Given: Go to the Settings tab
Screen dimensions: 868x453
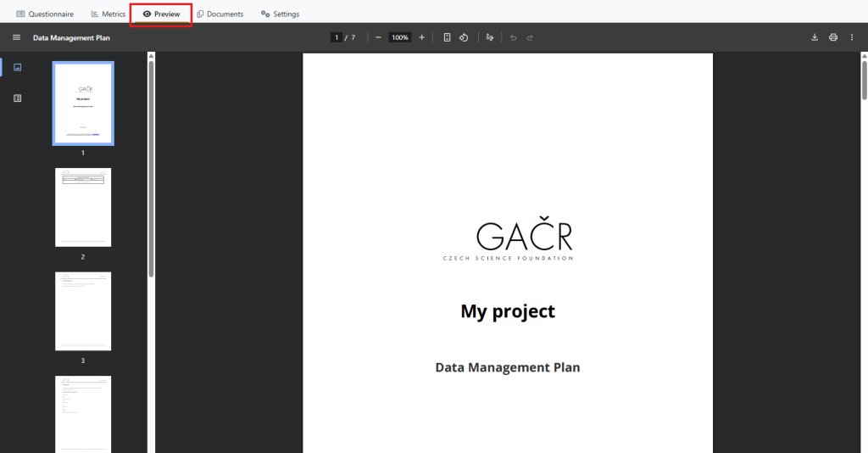Looking at the screenshot, I should [x=280, y=14].
